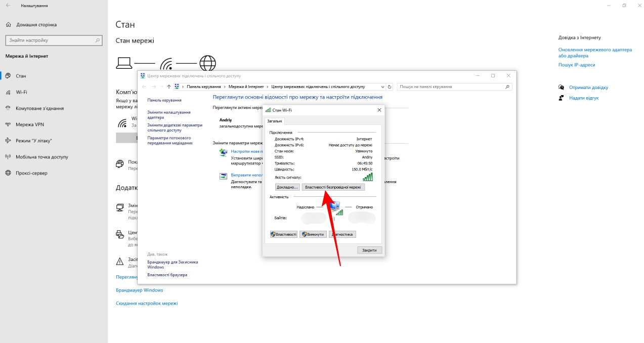Open Режим "У літаку" airplane mode page
Viewport: 644px width, 343px height.
33,141
